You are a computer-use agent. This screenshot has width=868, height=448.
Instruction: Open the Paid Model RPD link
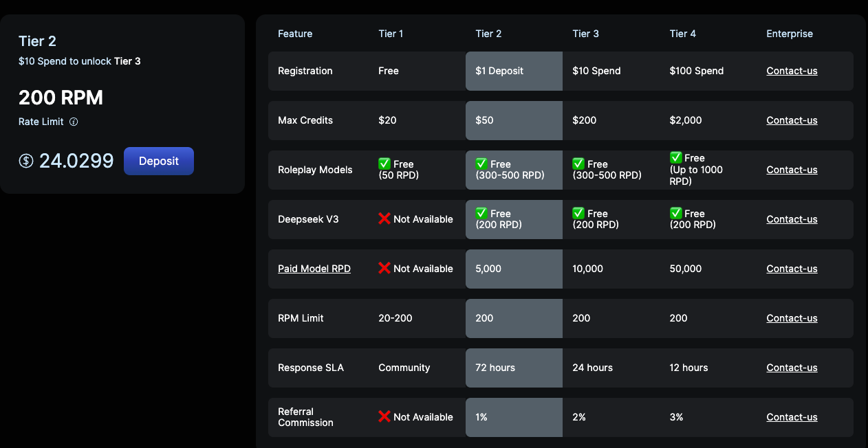point(314,269)
